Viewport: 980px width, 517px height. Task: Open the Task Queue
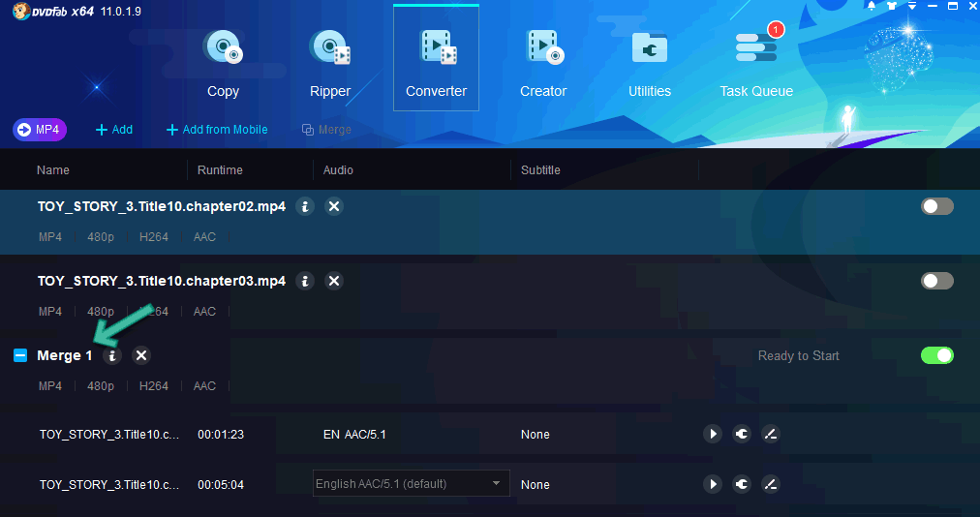[756, 64]
